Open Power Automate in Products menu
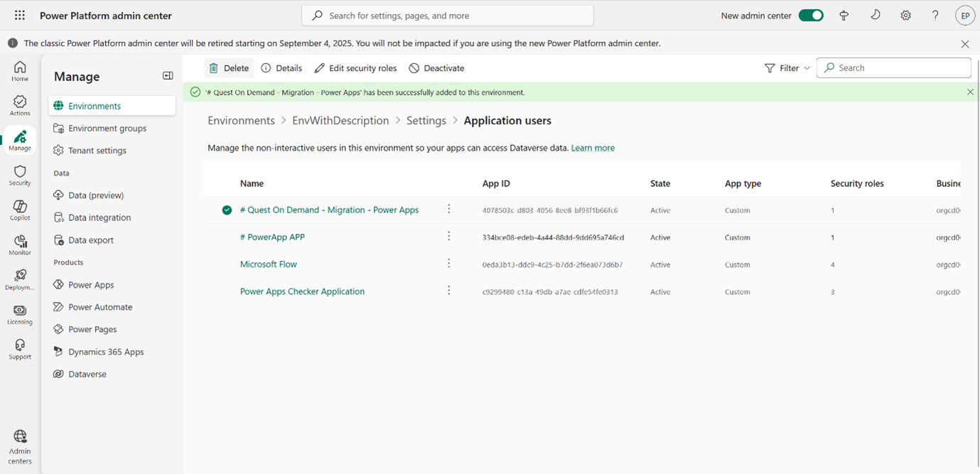 click(100, 307)
